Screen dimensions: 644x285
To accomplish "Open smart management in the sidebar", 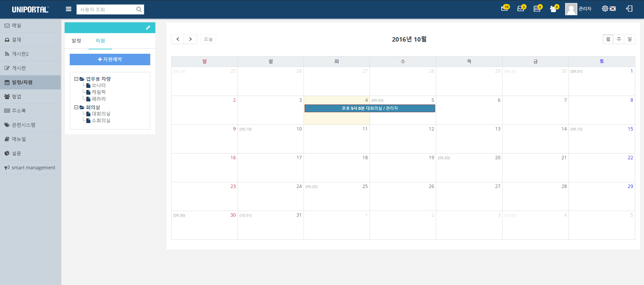I will click(30, 168).
